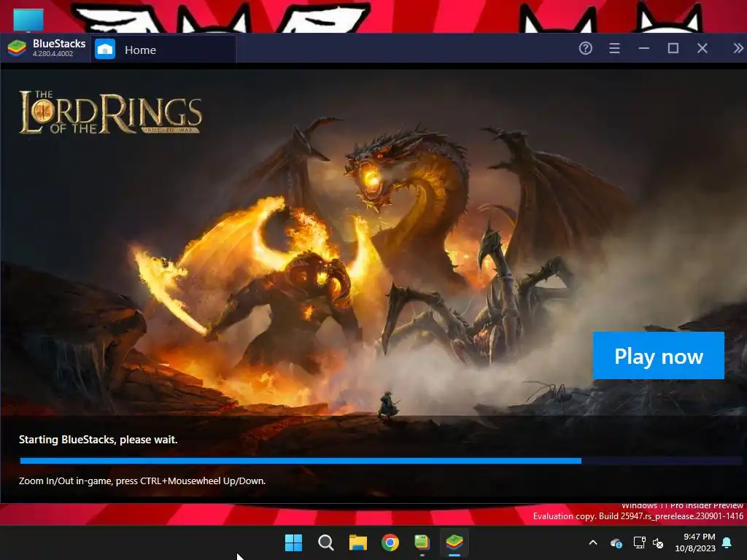Screen dimensions: 747x560
Task: Maximize the BlueStacks window
Action: click(673, 48)
